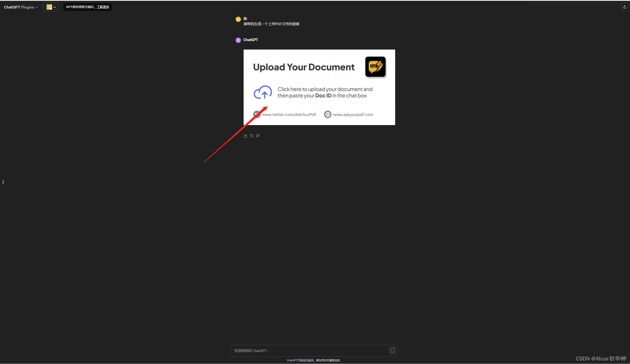Screen dimensions: 630x364
Task: Click the send message arrow button
Action: (392, 351)
